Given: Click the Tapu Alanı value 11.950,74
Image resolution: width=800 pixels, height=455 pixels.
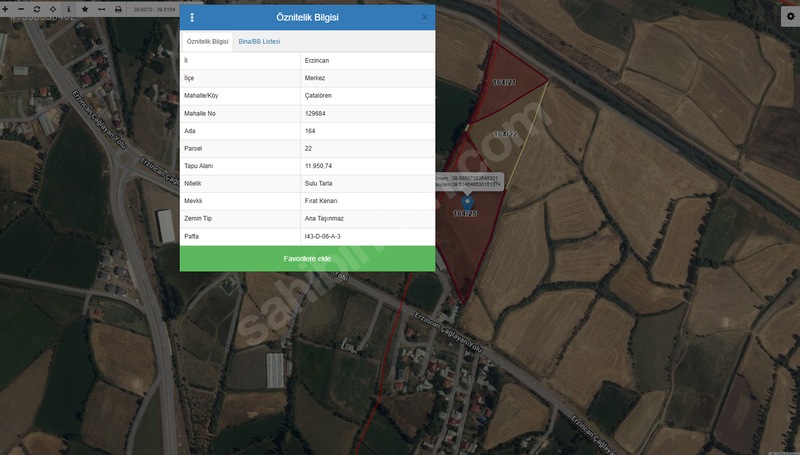Looking at the screenshot, I should (318, 166).
